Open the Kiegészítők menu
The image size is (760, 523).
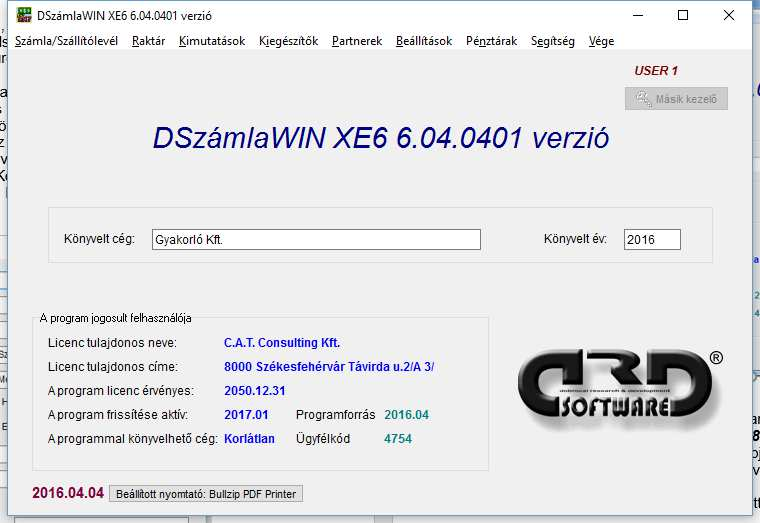(x=288, y=41)
